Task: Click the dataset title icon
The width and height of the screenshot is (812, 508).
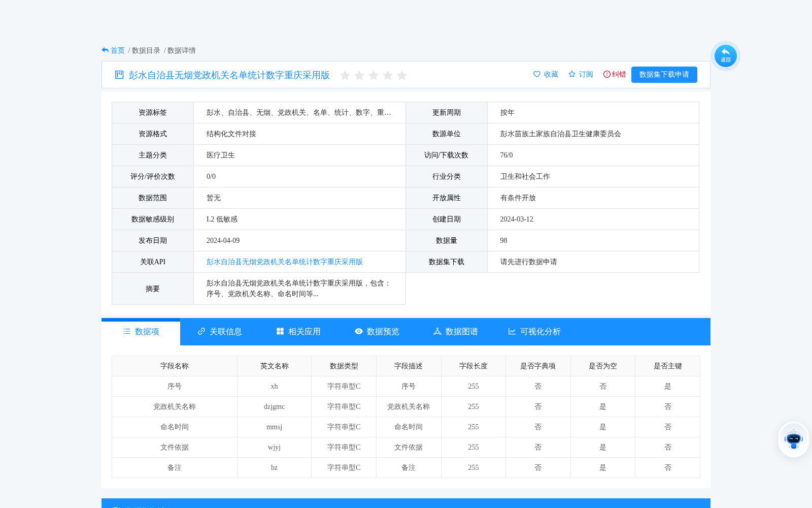Action: coord(119,75)
